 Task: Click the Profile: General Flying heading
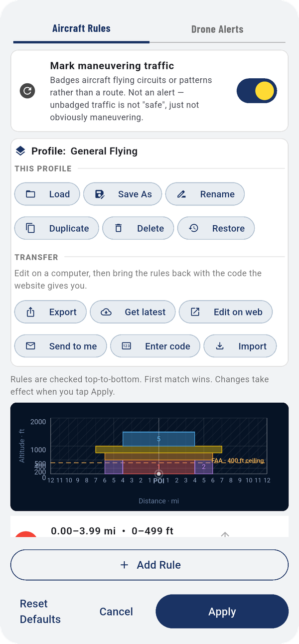tap(84, 151)
